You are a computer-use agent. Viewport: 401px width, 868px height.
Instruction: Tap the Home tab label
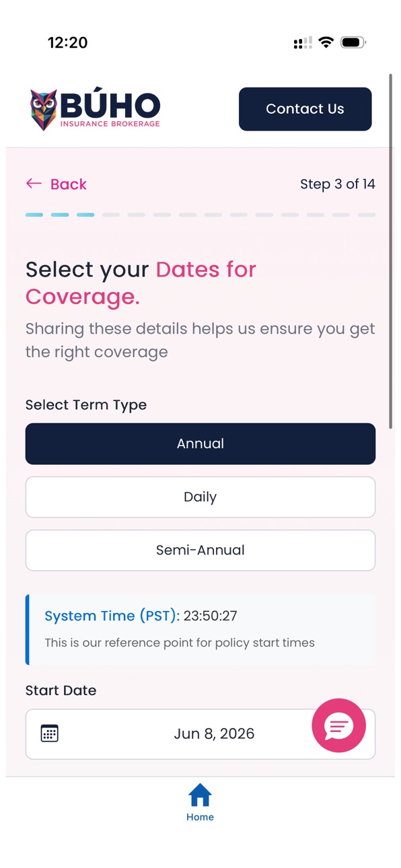pos(200,817)
